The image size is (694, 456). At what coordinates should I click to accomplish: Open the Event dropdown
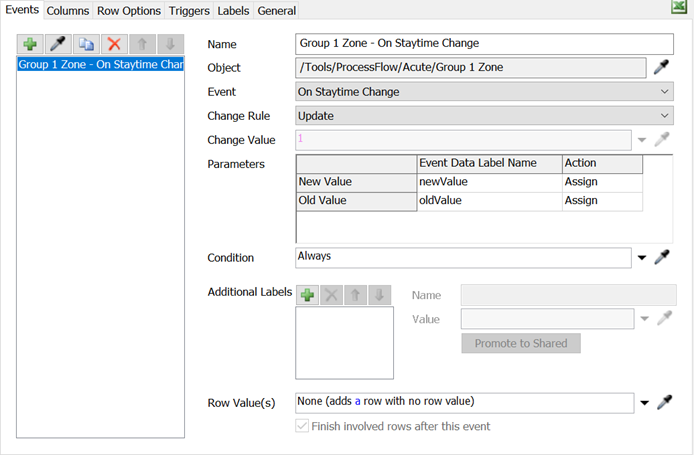coord(665,92)
